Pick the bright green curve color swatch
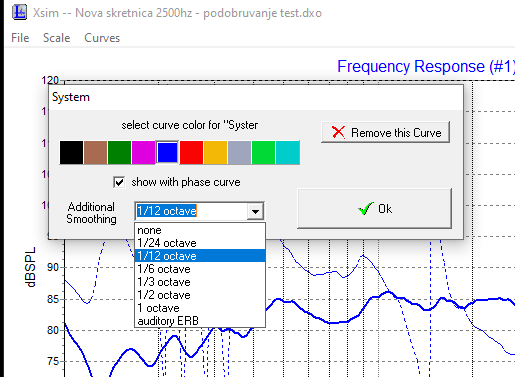Viewport: 515px width, 377px height. pyautogui.click(x=263, y=153)
